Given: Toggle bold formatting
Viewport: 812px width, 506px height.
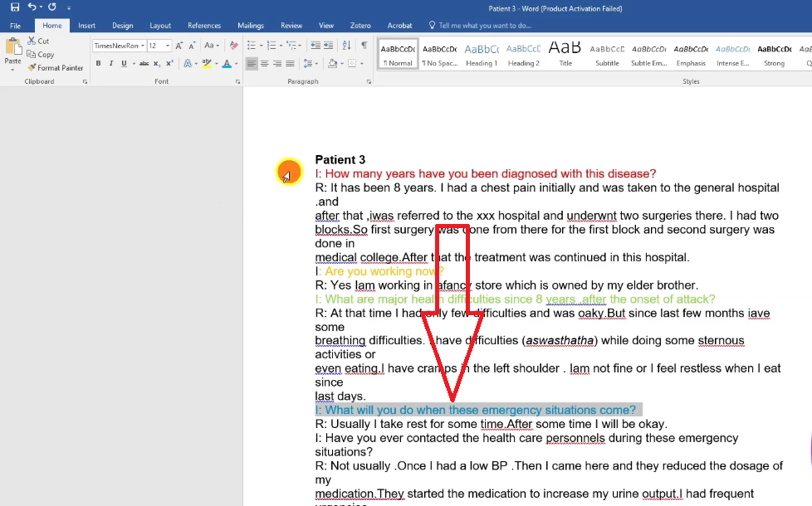Looking at the screenshot, I should pyautogui.click(x=98, y=64).
